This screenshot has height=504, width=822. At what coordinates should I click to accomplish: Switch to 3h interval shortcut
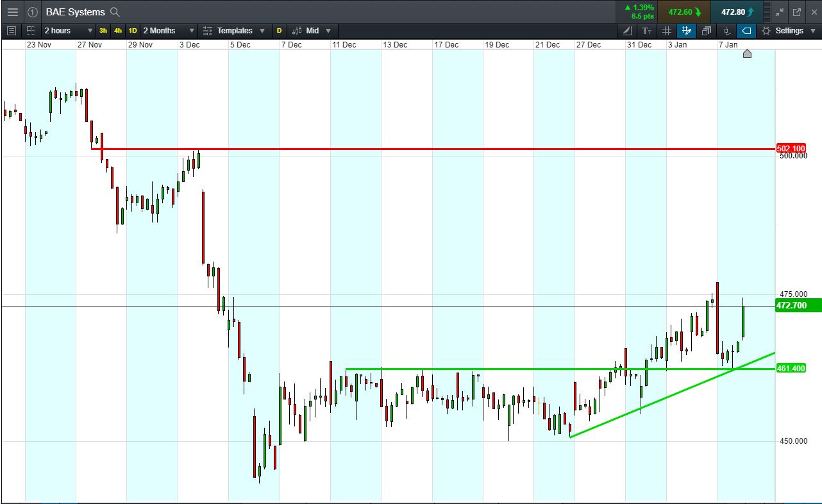point(103,31)
